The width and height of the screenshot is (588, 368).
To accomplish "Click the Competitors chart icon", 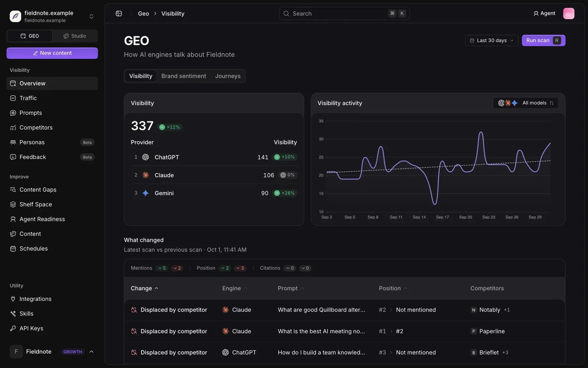I will (x=13, y=128).
